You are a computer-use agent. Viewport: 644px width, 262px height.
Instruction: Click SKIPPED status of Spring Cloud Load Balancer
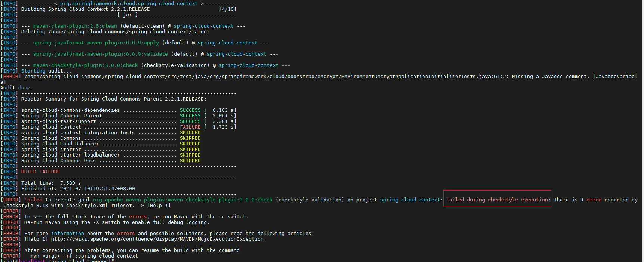[x=190, y=144]
